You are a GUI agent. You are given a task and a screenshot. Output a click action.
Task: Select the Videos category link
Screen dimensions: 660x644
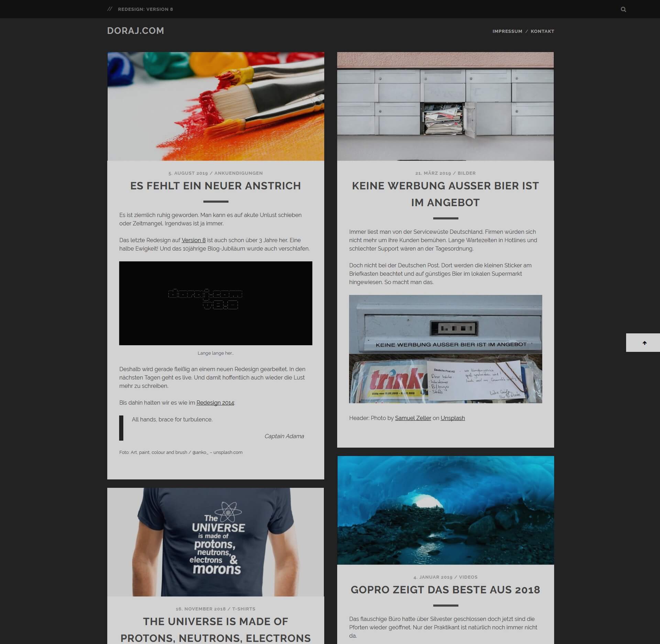point(468,577)
